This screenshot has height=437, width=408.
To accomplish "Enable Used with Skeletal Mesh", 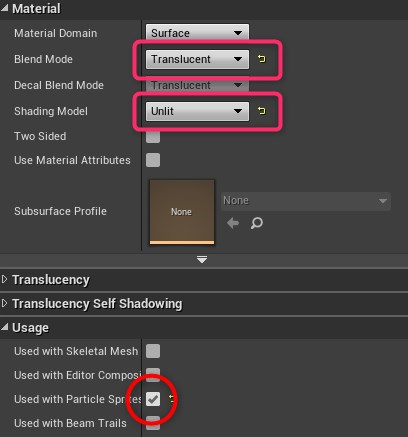I will click(x=153, y=351).
